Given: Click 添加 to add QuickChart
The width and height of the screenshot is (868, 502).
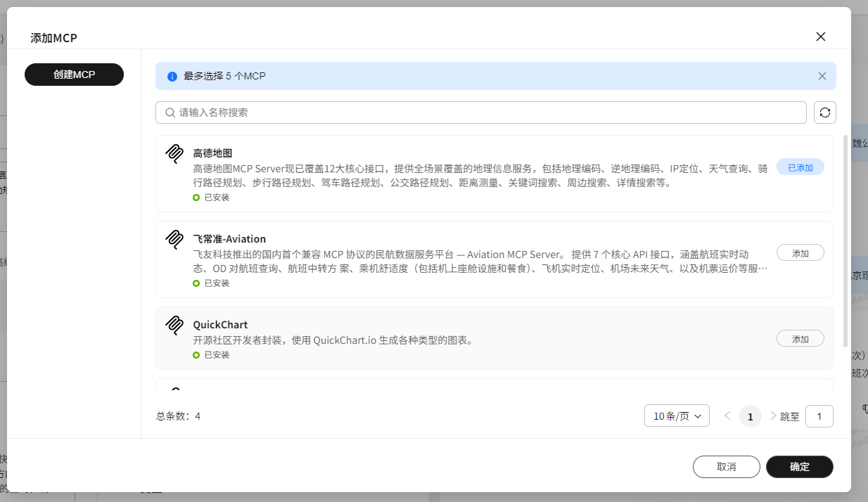Looking at the screenshot, I should tap(800, 338).
